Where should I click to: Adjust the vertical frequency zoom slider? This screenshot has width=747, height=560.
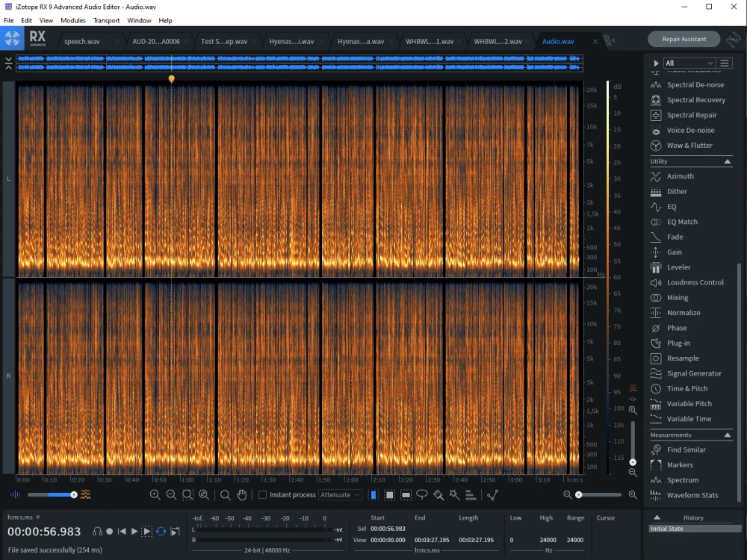coord(633,442)
